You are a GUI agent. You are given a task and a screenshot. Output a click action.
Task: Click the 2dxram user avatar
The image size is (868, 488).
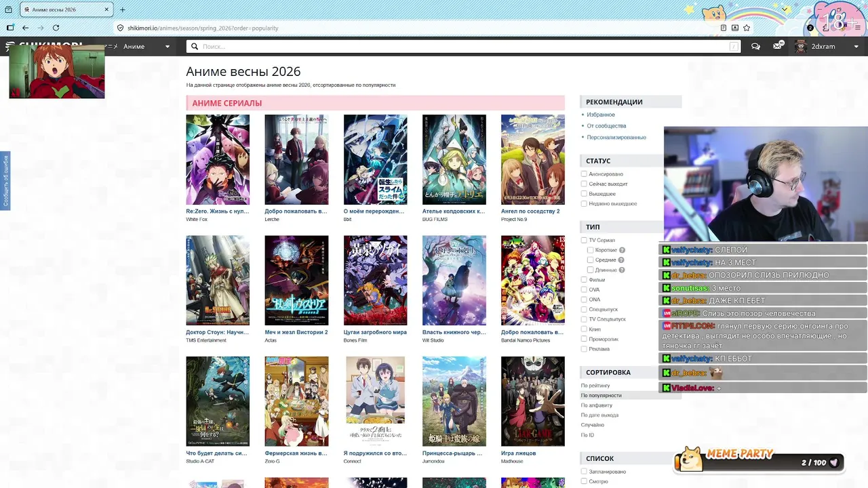[801, 46]
